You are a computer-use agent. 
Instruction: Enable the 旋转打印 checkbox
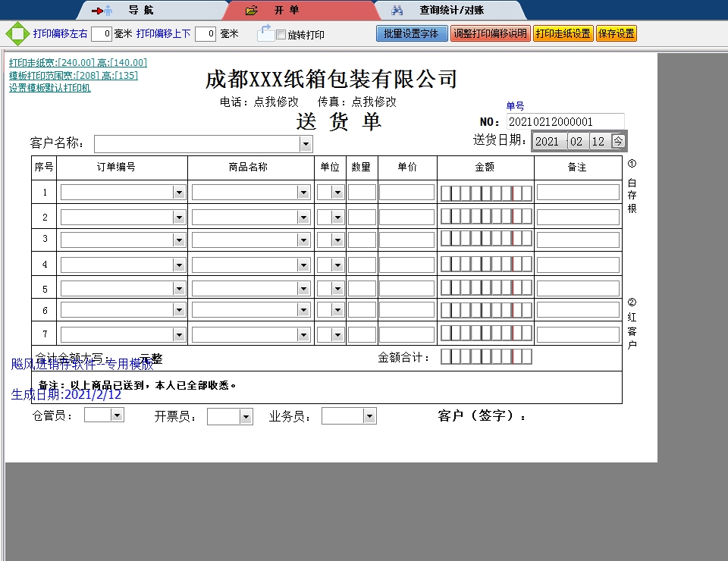[281, 35]
